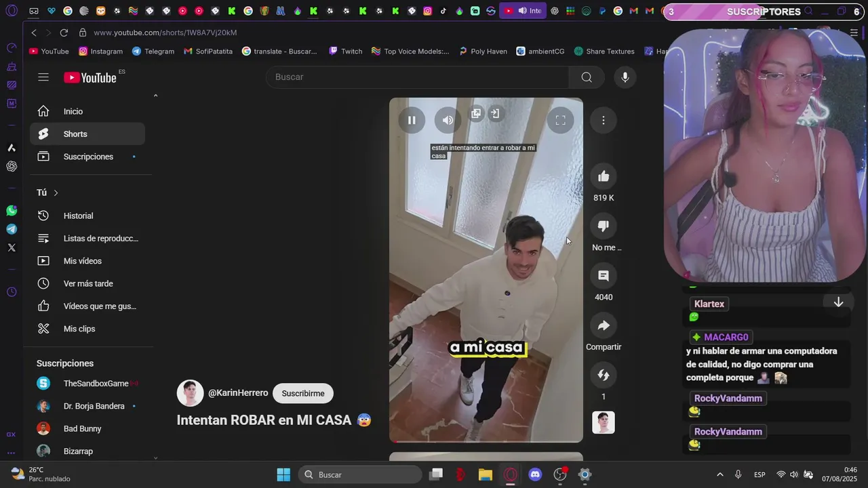Image resolution: width=868 pixels, height=488 pixels.
Task: Click the sidebar scroll-down arrow
Action: (x=155, y=457)
